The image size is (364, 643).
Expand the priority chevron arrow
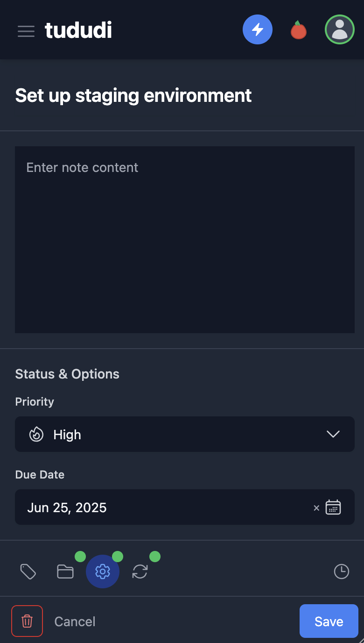333,434
